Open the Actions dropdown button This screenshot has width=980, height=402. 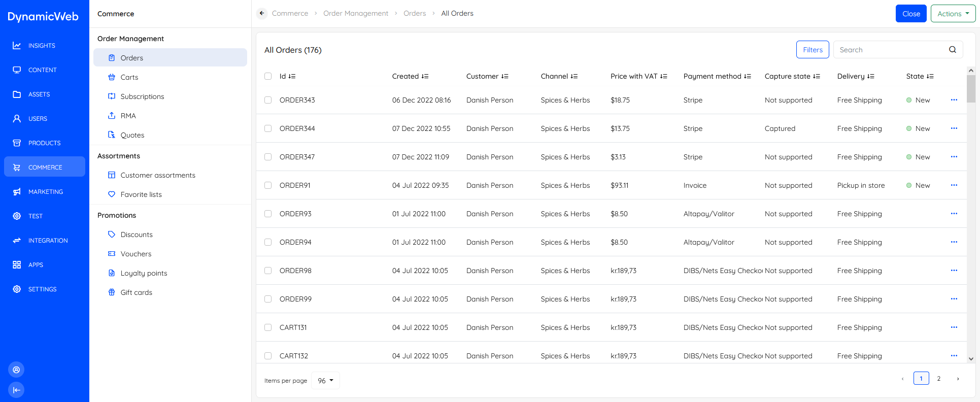(953, 14)
